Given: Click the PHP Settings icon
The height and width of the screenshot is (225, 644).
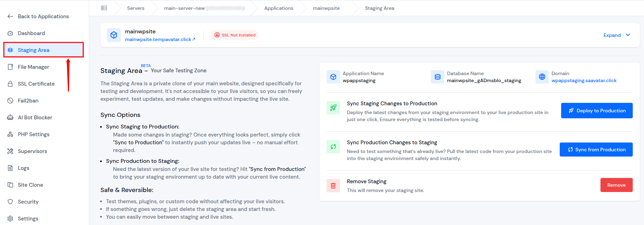Looking at the screenshot, I should tap(10, 134).
